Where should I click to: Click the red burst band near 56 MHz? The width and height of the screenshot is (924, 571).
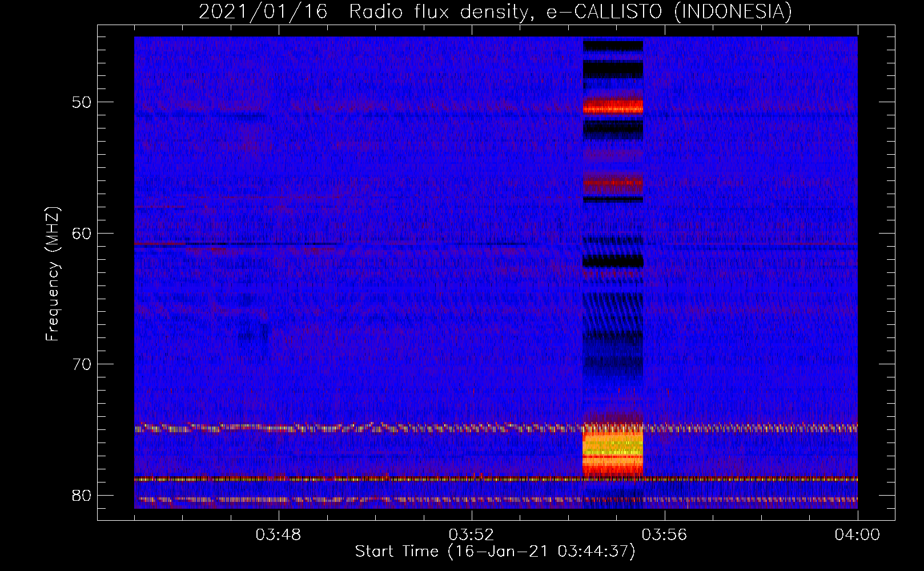pyautogui.click(x=613, y=183)
